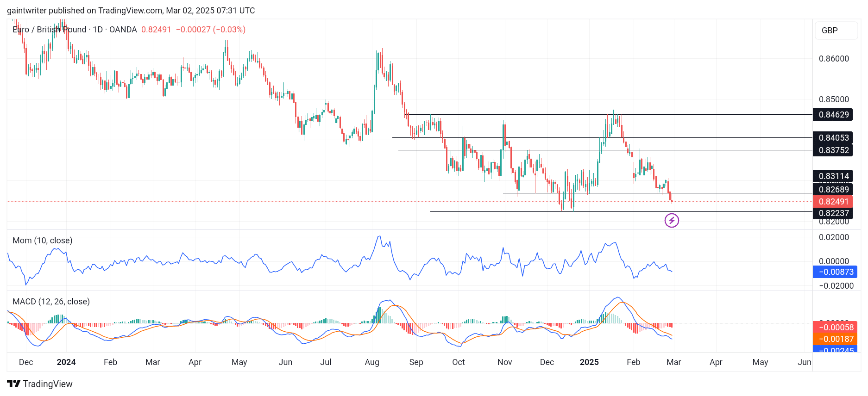Click the Mar label beside Feb 2025 on time axis
868x396 pixels.
click(674, 362)
